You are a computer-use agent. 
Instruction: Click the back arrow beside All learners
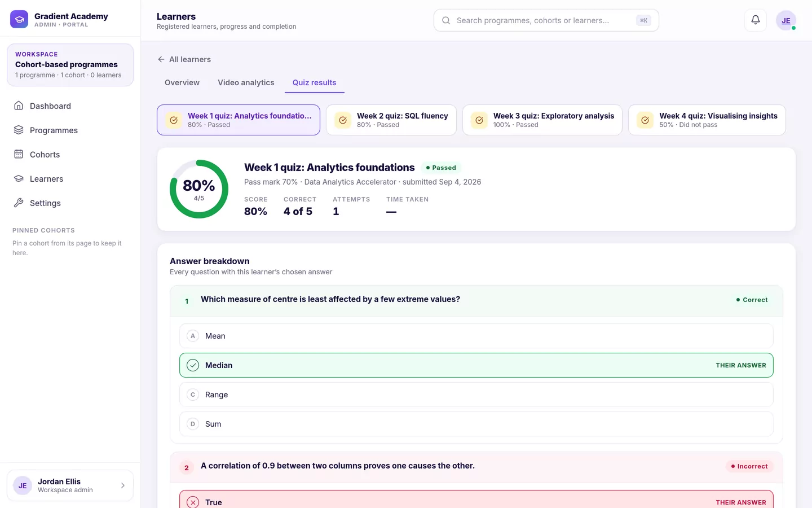(161, 59)
